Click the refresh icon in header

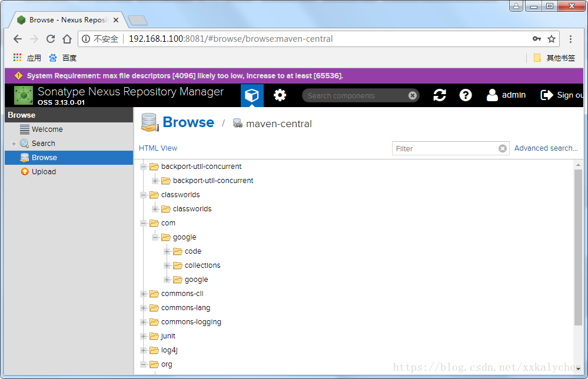tap(440, 95)
